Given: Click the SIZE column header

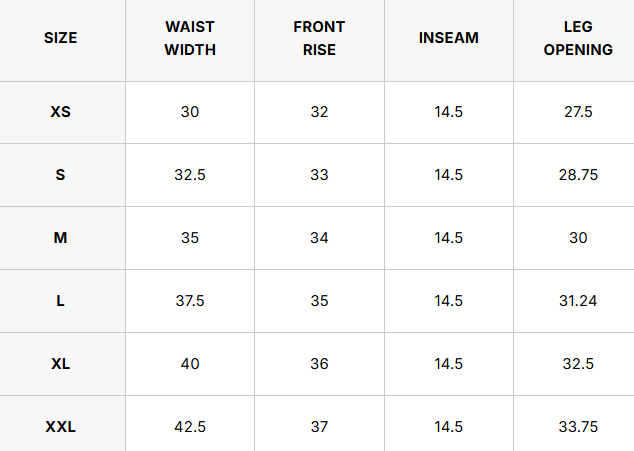Looking at the screenshot, I should [61, 39].
